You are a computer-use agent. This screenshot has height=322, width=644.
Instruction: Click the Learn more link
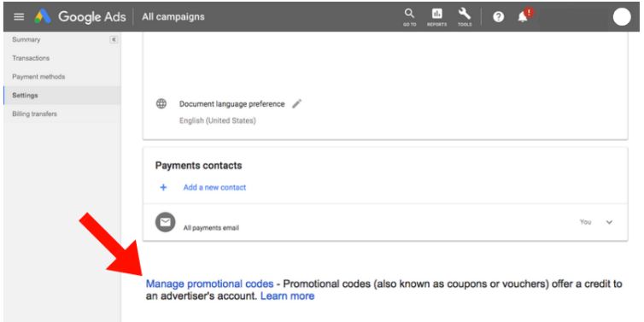[x=288, y=296]
